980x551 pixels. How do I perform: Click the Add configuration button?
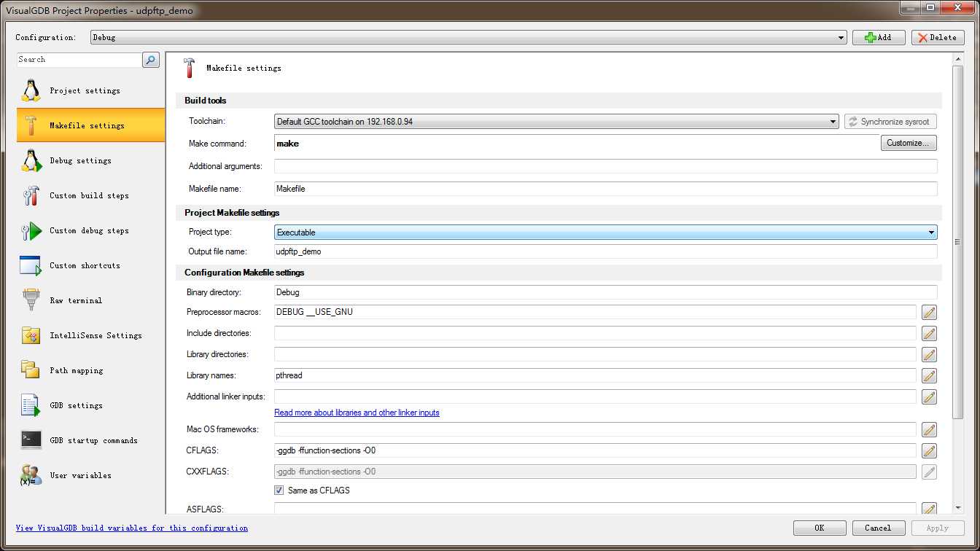(x=879, y=37)
